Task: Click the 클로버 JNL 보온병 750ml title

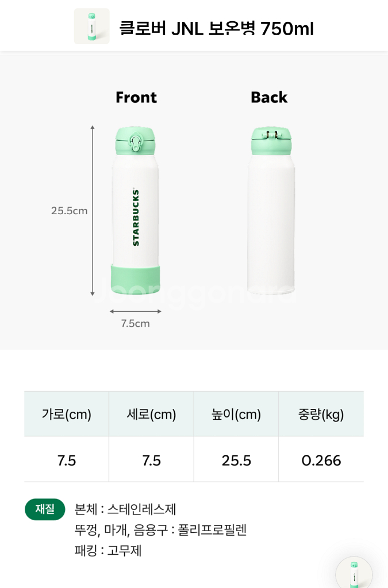Action: 217,28
